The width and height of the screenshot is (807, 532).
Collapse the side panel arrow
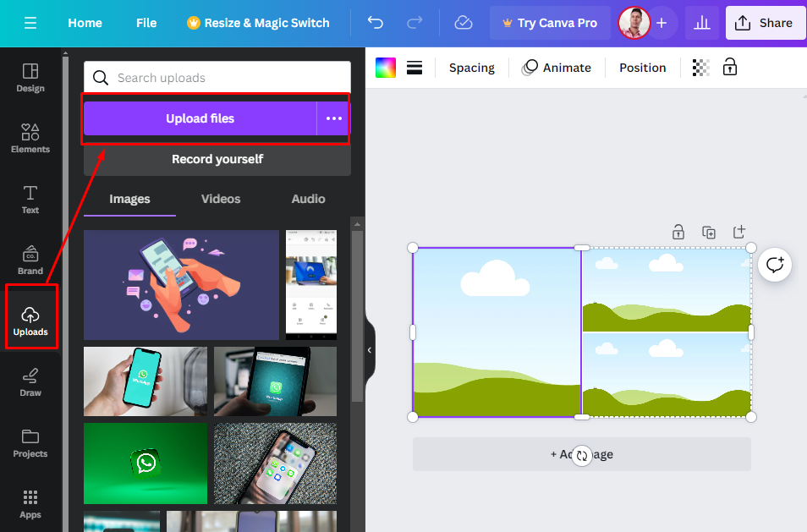coord(370,350)
